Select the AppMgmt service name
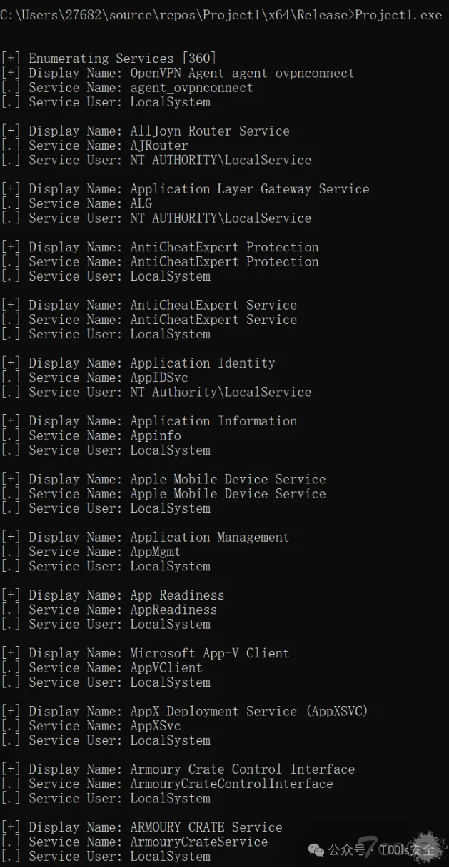The width and height of the screenshot is (449, 868). tap(156, 552)
